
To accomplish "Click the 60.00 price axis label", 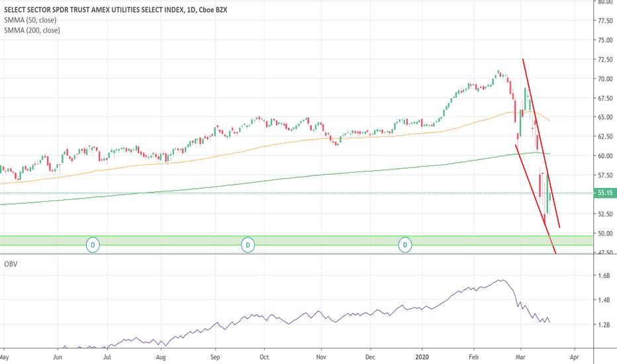I will pos(605,156).
